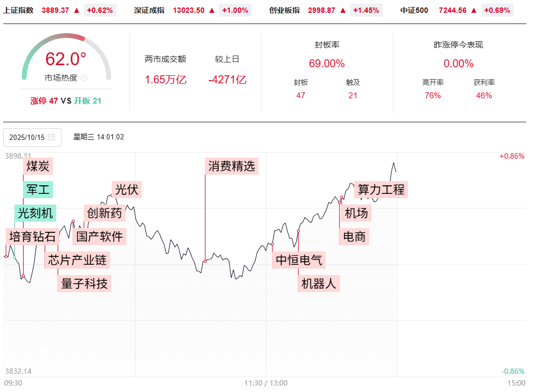Viewport: 536px width, 392px height.
Task: Click the calendar icon in date picker
Action: [x=51, y=137]
